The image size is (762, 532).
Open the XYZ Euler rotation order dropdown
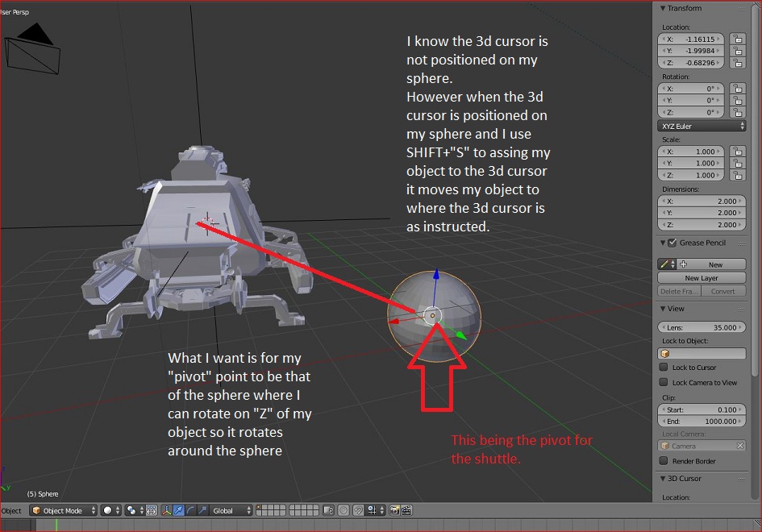(x=700, y=125)
